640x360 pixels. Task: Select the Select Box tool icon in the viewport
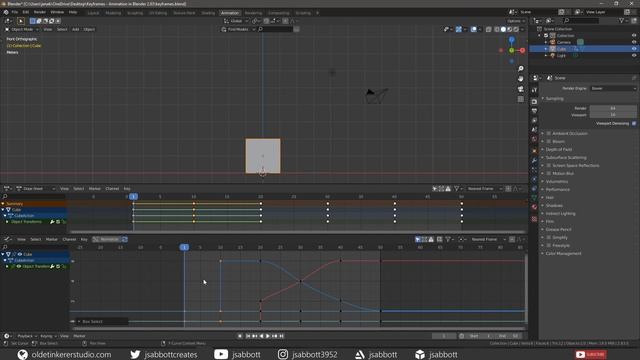point(20,21)
